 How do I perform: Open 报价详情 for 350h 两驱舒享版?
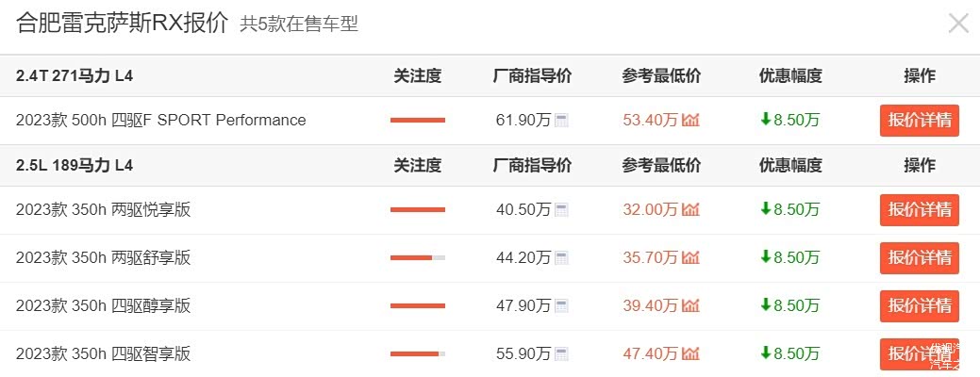(x=919, y=257)
